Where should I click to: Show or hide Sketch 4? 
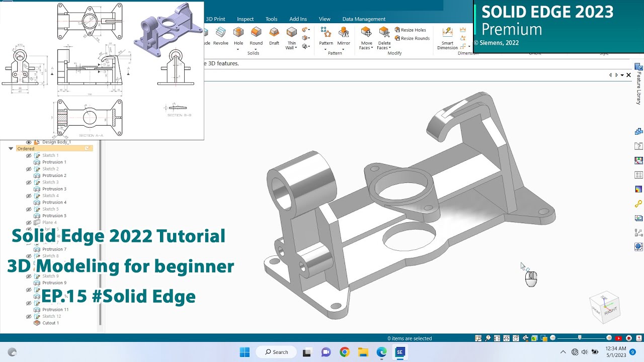tap(29, 196)
